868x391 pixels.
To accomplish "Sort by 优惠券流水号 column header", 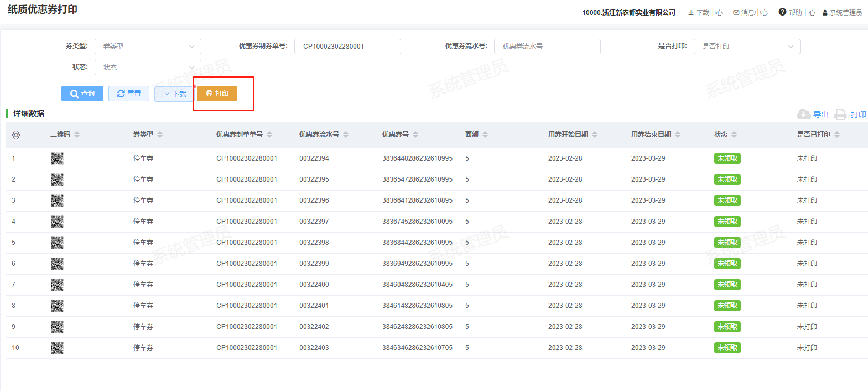I will [x=346, y=135].
